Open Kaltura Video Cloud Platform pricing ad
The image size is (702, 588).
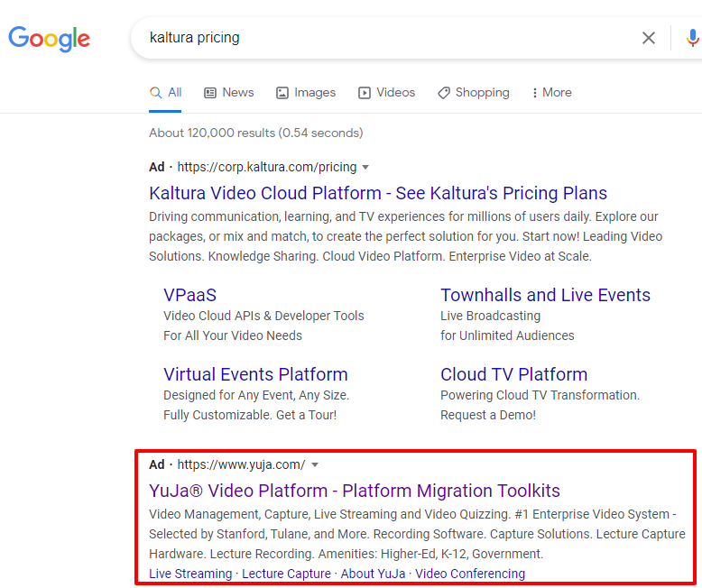point(378,193)
